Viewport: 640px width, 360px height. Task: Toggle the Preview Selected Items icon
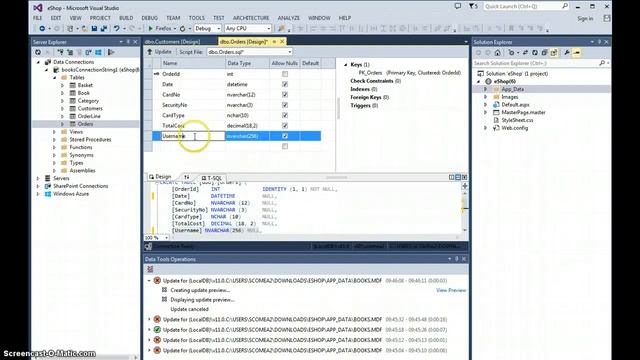click(x=576, y=53)
